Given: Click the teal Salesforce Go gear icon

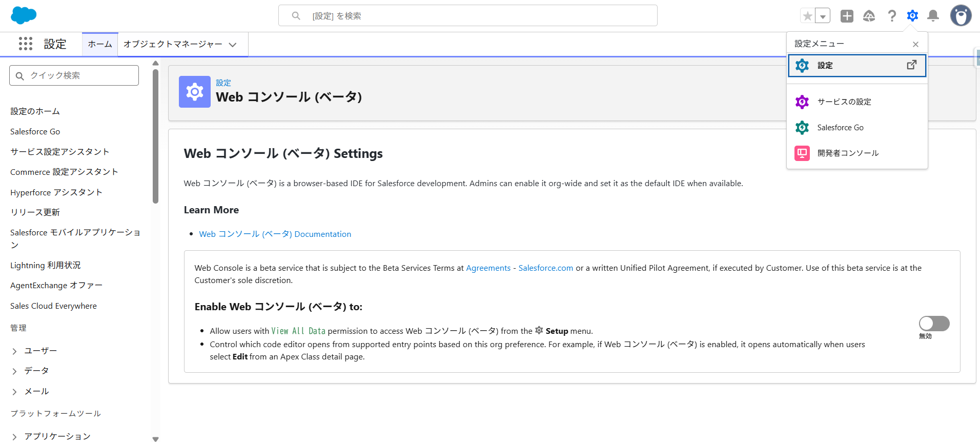Looking at the screenshot, I should pos(802,127).
